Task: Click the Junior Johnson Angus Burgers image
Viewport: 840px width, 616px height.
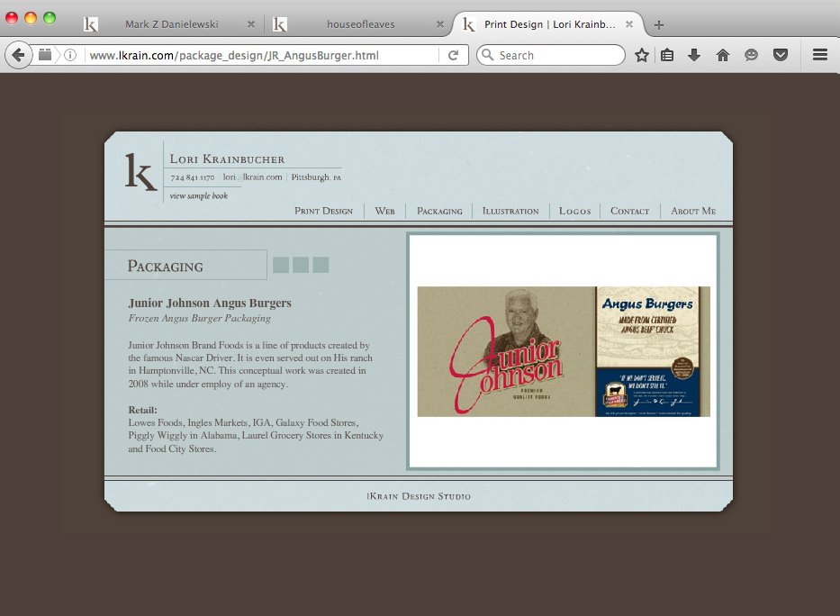Action: tap(564, 351)
